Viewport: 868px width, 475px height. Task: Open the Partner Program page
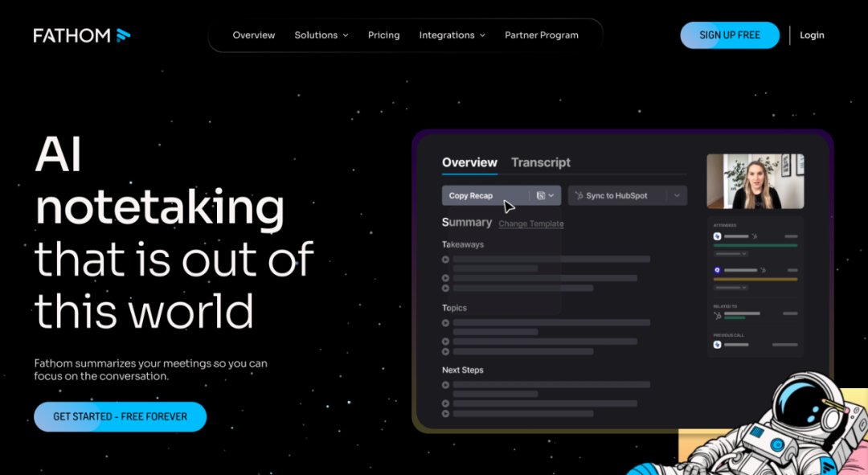click(542, 35)
